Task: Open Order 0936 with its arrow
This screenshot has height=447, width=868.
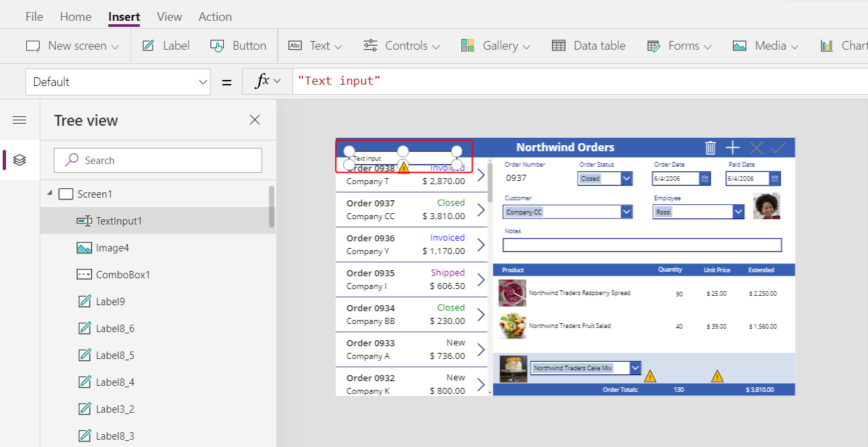Action: pos(481,245)
